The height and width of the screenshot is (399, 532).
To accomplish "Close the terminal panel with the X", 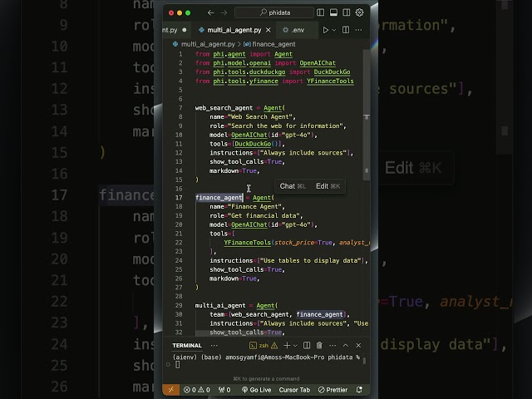I will [x=358, y=346].
